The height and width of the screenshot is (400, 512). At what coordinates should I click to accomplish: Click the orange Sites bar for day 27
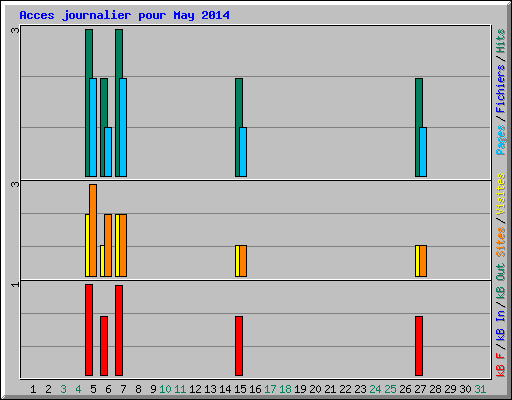[423, 261]
